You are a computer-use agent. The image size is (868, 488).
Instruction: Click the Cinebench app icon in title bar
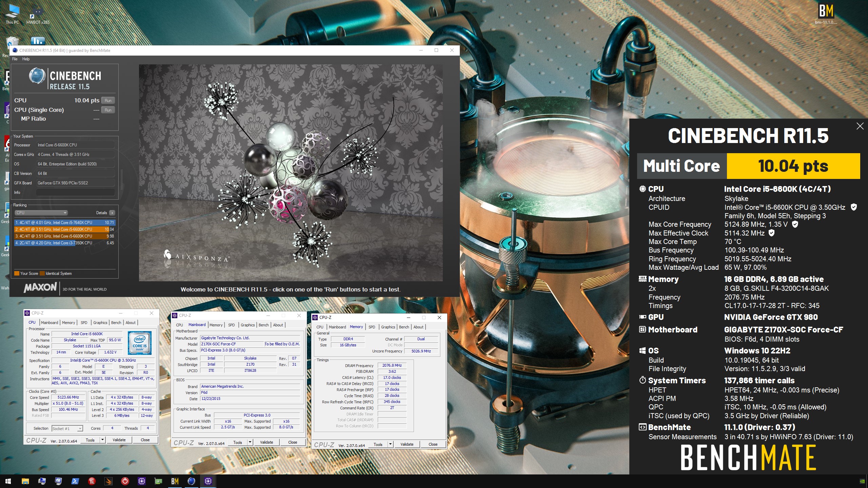tap(15, 50)
